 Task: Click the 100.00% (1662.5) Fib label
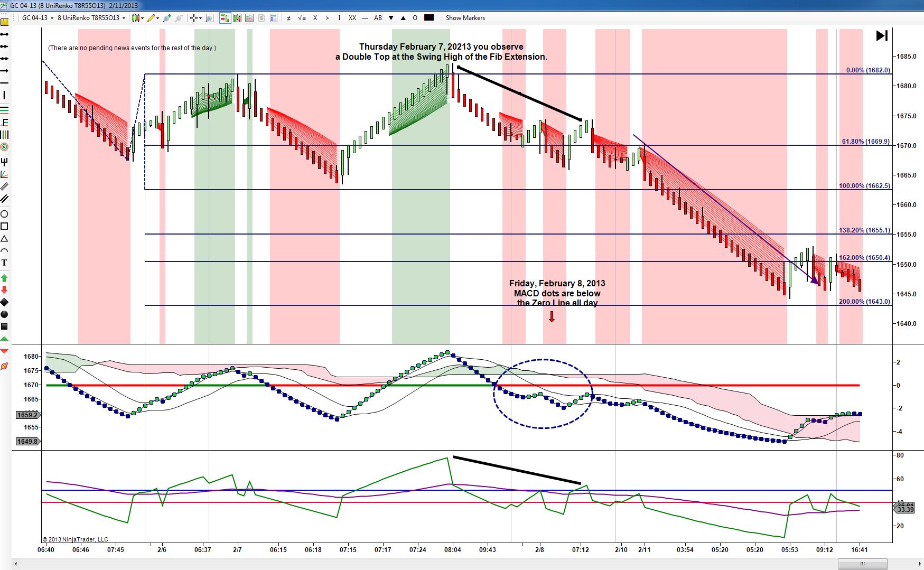864,186
